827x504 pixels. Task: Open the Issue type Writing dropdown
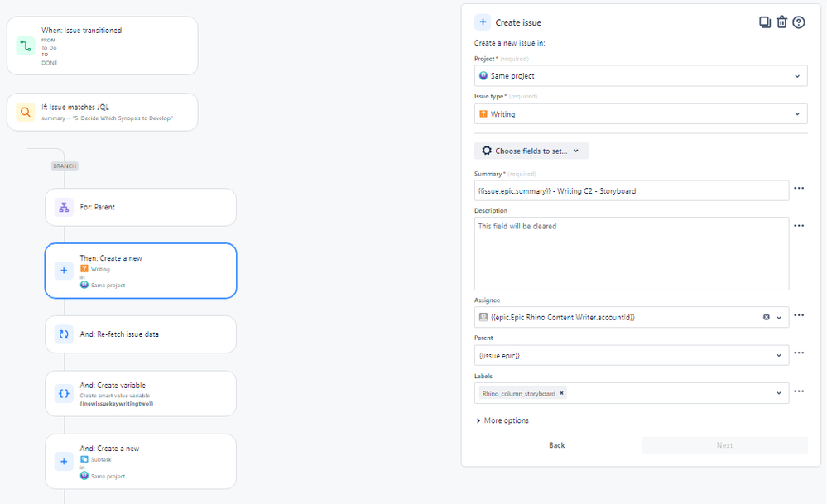(641, 114)
